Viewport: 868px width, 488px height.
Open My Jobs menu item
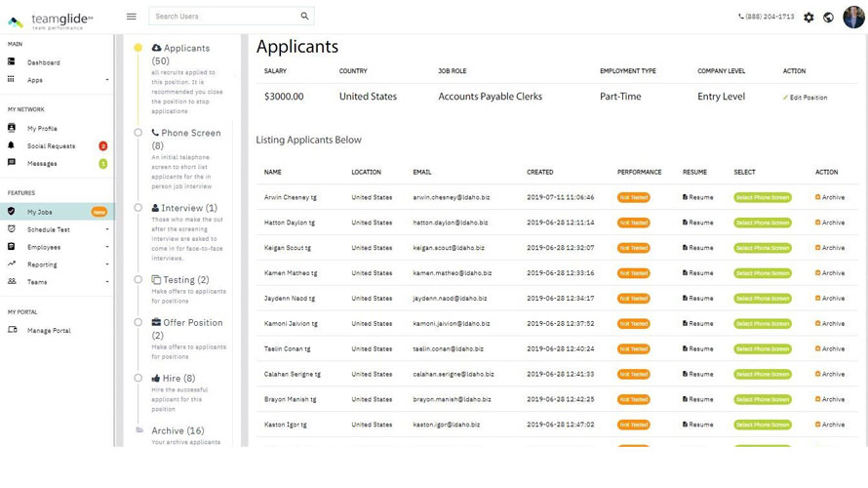(57, 212)
